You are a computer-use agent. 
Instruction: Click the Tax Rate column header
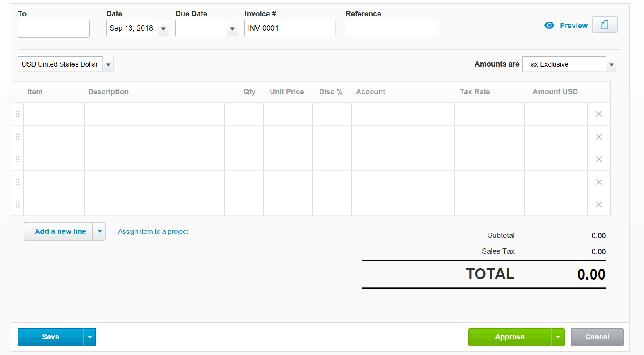click(475, 92)
